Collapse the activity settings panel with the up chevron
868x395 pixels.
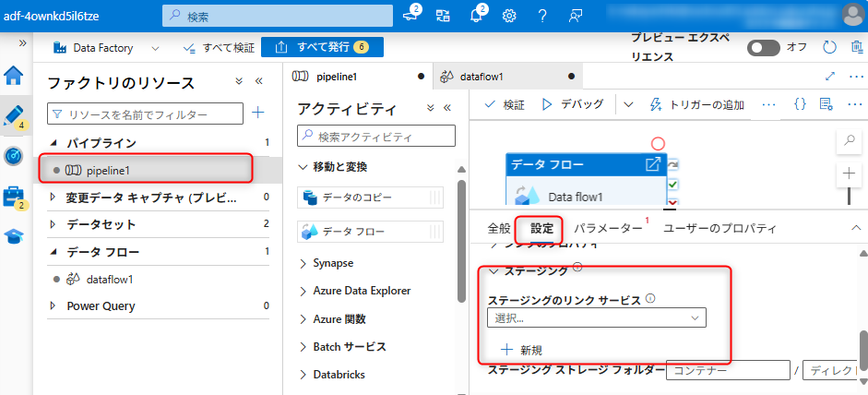pyautogui.click(x=856, y=228)
